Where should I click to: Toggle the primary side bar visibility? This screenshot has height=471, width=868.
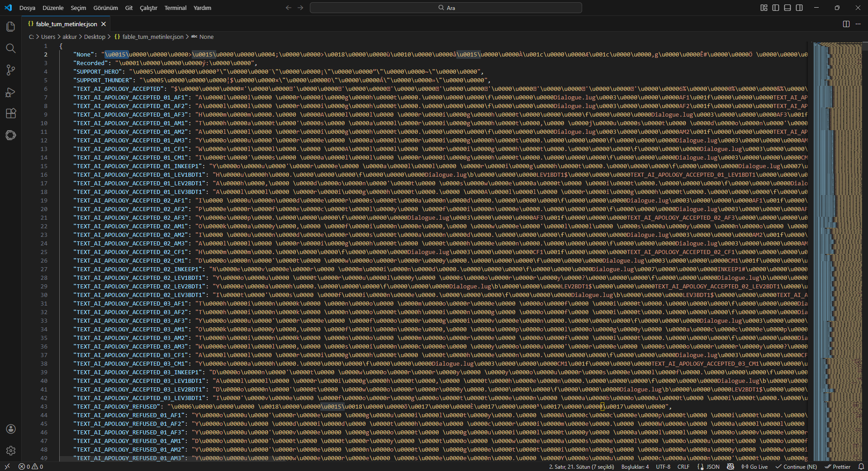[x=775, y=8]
